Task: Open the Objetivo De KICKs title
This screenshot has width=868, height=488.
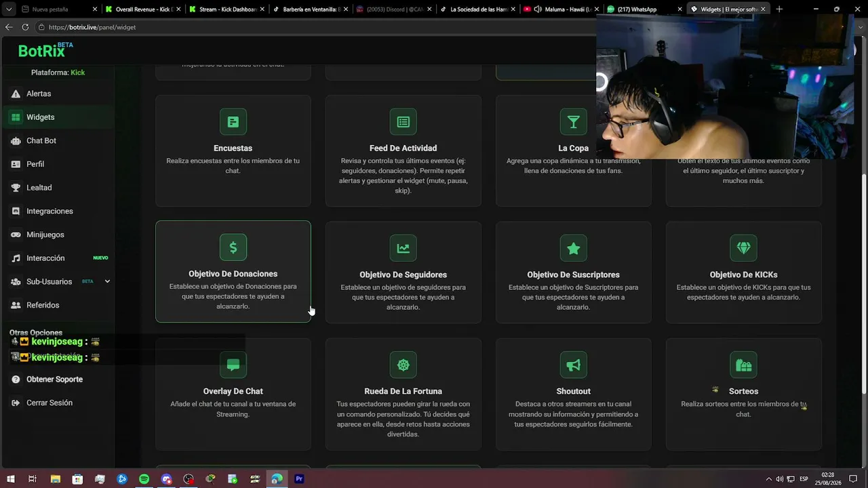Action: (x=744, y=274)
